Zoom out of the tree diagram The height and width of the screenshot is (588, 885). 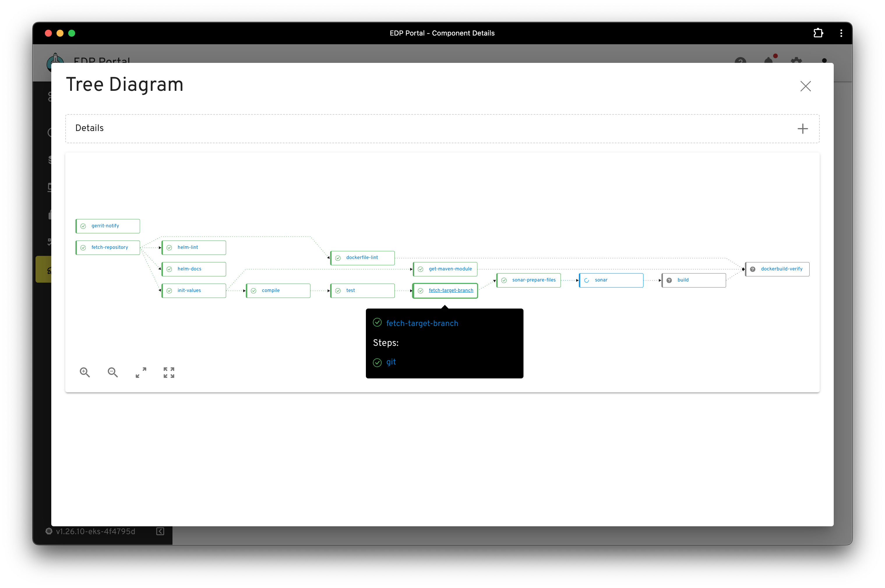113,372
